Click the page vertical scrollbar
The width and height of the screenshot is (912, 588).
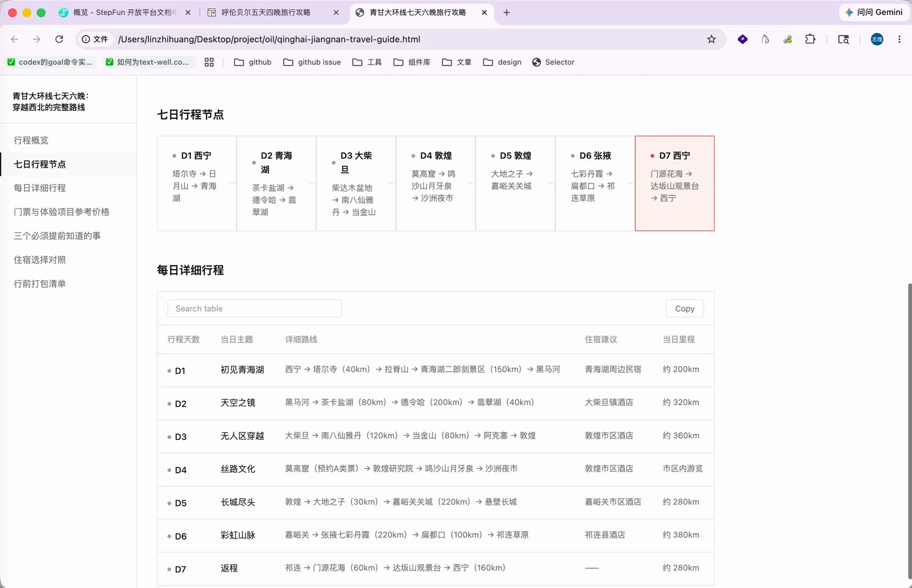pos(909,431)
